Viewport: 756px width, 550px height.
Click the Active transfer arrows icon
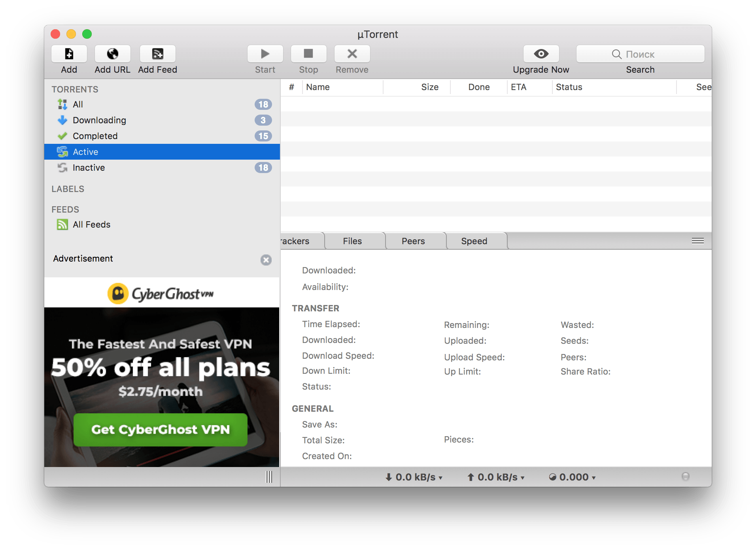[62, 152]
